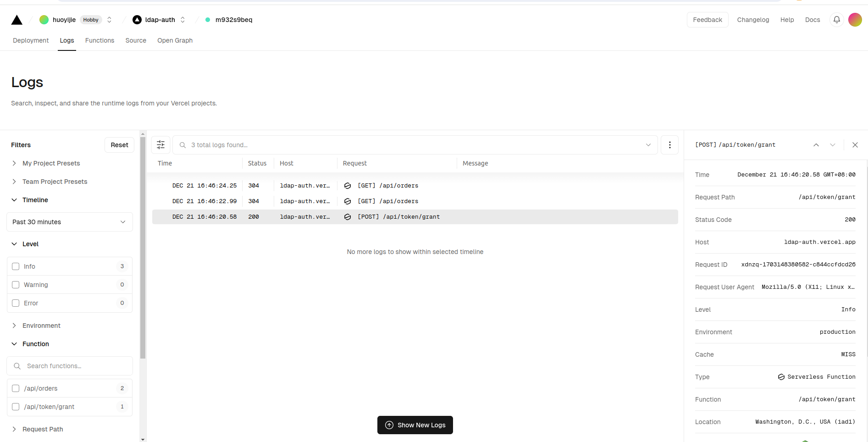Switch to the Functions tab
The image size is (868, 442).
[100, 40]
